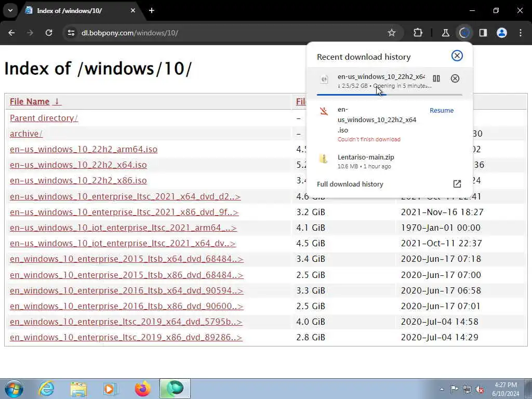Image resolution: width=532 pixels, height=399 pixels.
Task: Pause the in-progress ISO download
Action: click(x=436, y=78)
